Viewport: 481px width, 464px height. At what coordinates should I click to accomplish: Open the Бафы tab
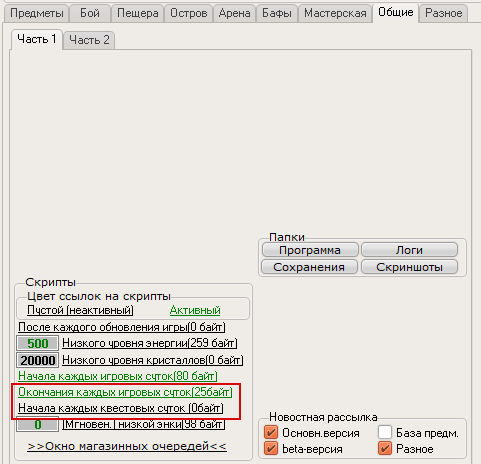(x=277, y=13)
